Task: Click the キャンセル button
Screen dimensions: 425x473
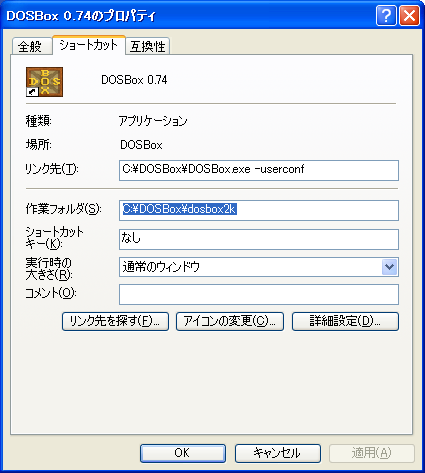Action: [x=278, y=453]
